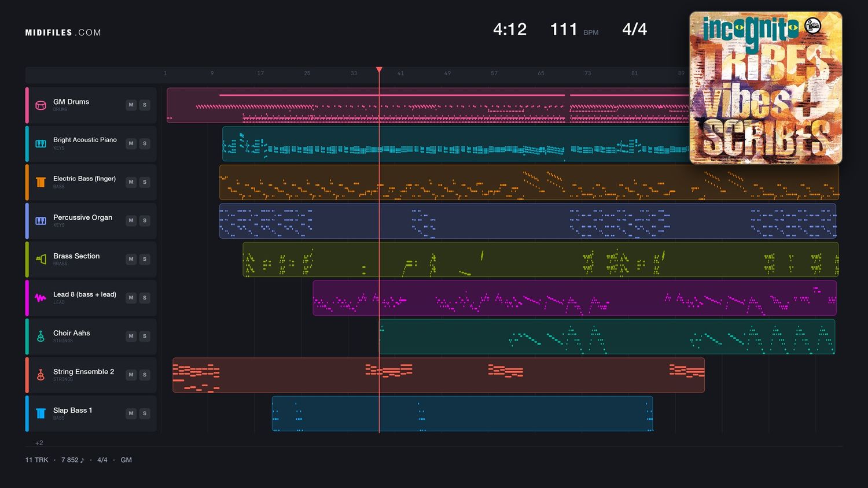Solo the Lead 8 (bass + lead) track

[145, 298]
